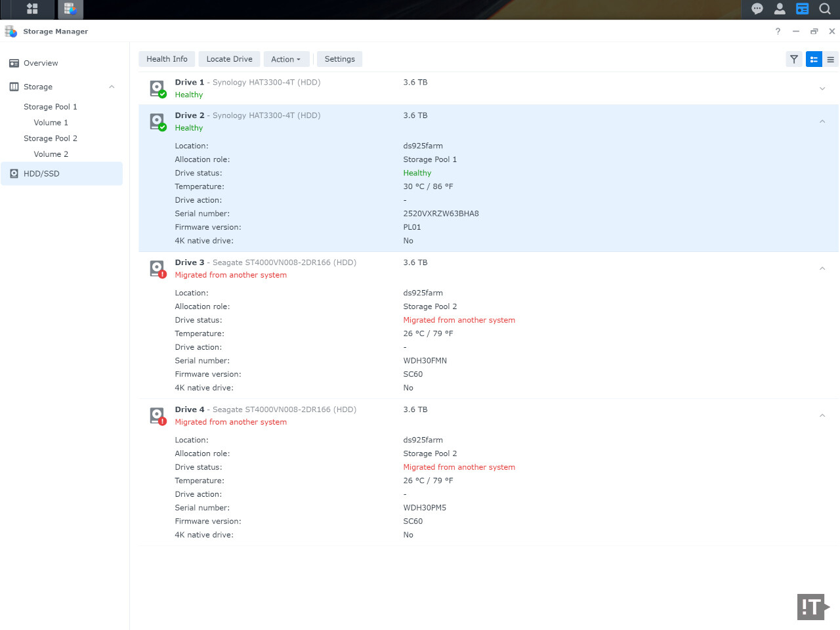The height and width of the screenshot is (630, 840).
Task: Open the Action dropdown menu
Action: pos(285,59)
